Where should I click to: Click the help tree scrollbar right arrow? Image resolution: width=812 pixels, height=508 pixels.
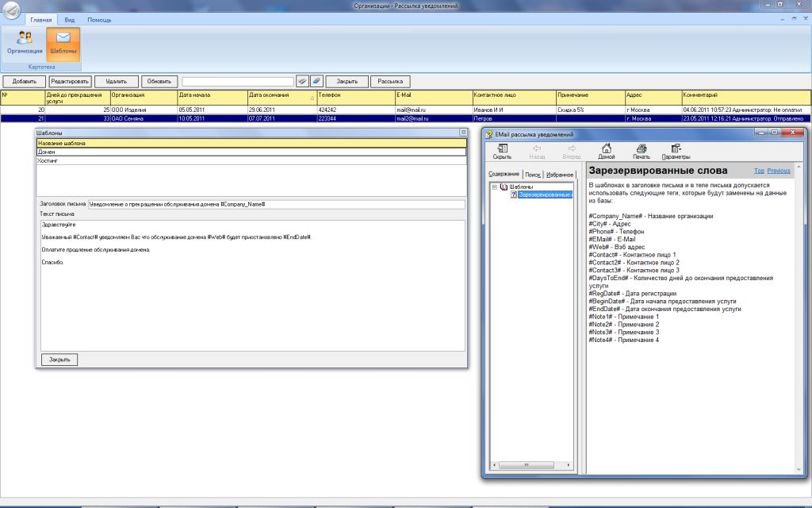568,465
